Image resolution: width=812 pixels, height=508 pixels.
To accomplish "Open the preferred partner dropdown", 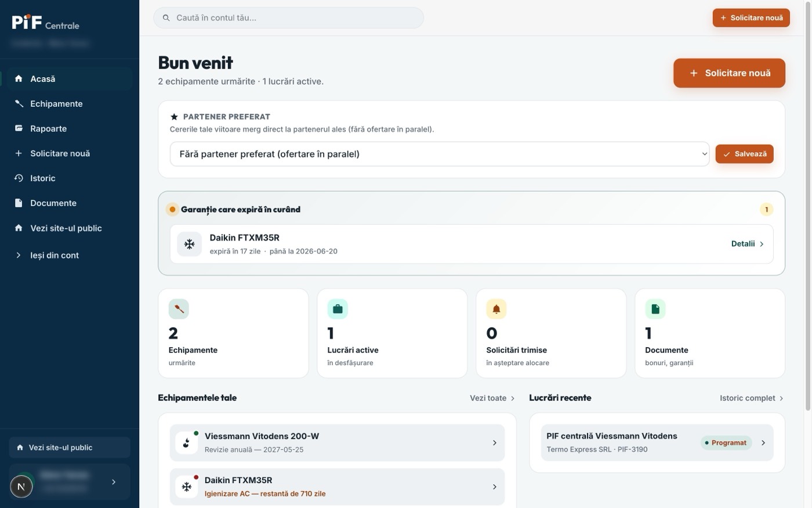I will (x=440, y=154).
